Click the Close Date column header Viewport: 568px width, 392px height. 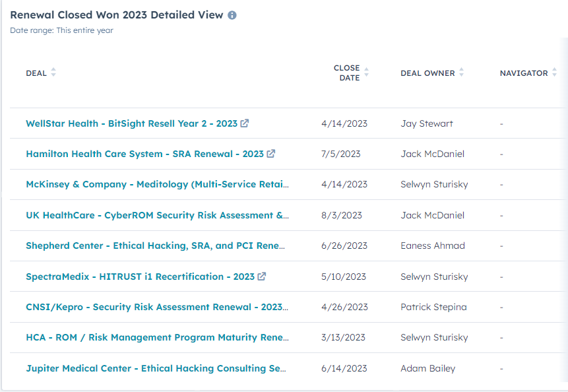click(x=347, y=73)
